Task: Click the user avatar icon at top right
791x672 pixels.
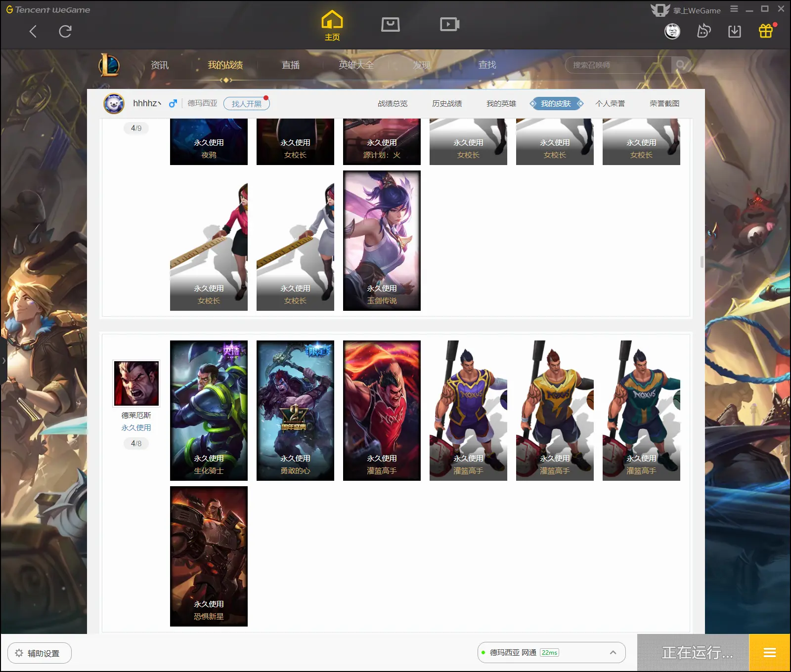Action: coord(672,31)
